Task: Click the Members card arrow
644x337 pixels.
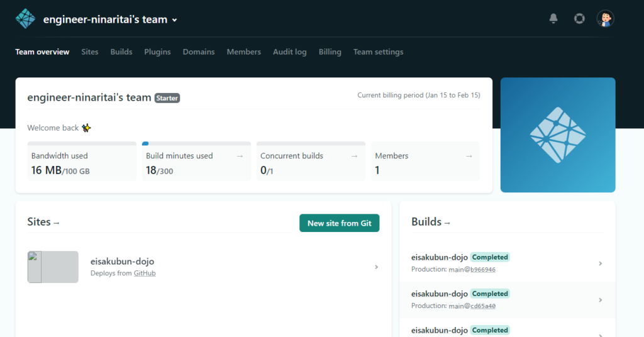Action: pos(469,156)
